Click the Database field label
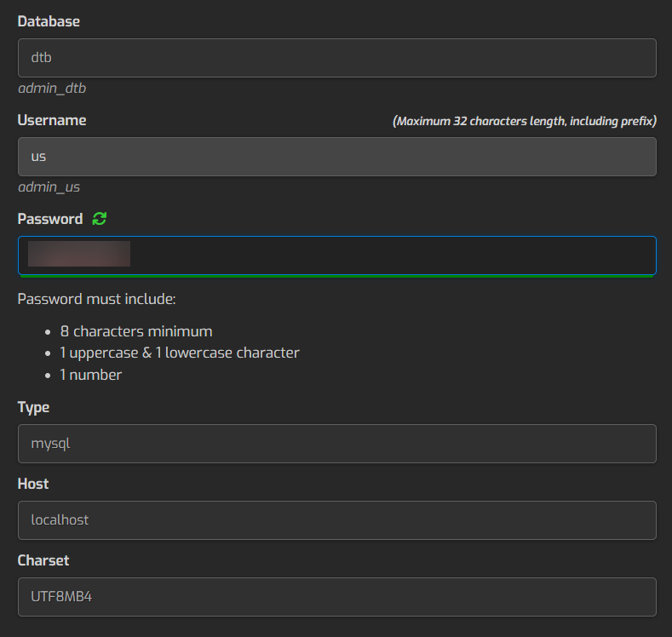The width and height of the screenshot is (672, 637). pos(49,21)
